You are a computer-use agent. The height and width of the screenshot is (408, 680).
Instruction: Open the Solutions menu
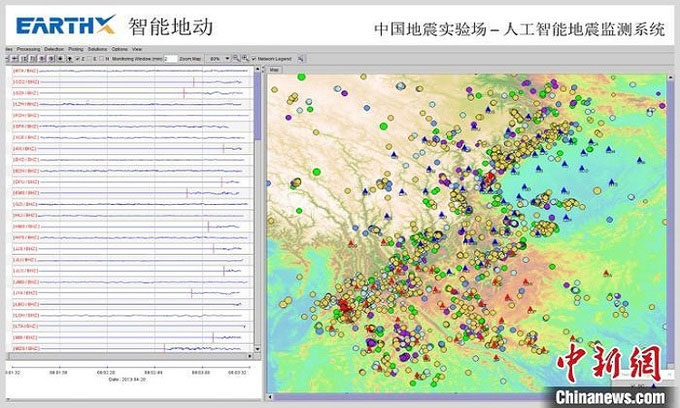97,49
